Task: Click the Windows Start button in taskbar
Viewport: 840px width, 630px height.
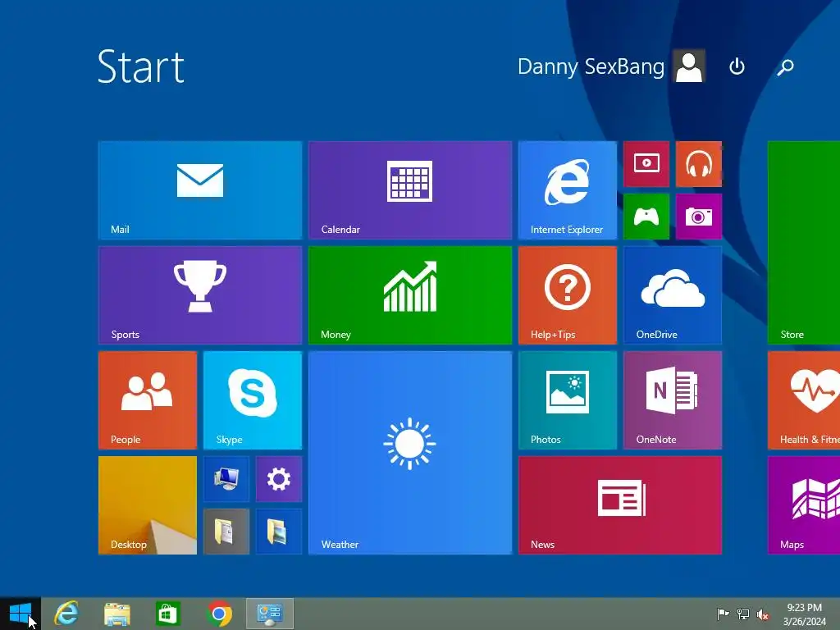Action: (x=21, y=614)
